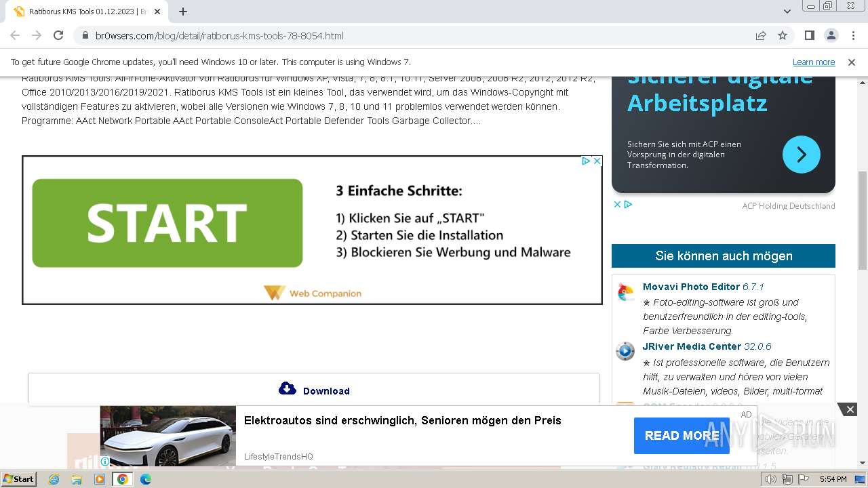Open AdChoices icon on Web Companion ad
The image size is (868, 488).
point(587,161)
